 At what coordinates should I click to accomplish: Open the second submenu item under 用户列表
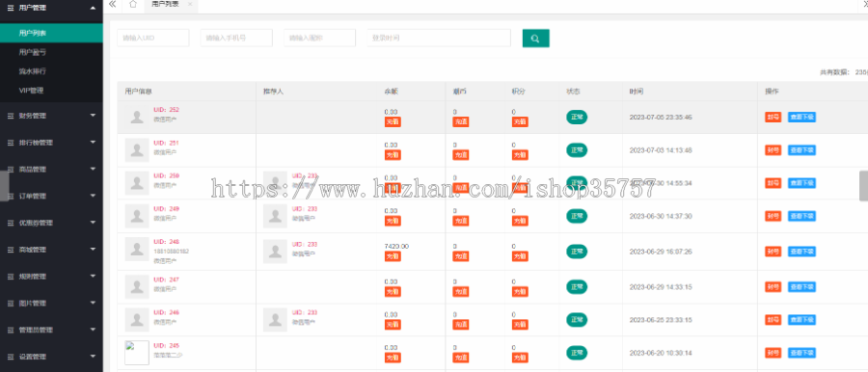[51, 52]
